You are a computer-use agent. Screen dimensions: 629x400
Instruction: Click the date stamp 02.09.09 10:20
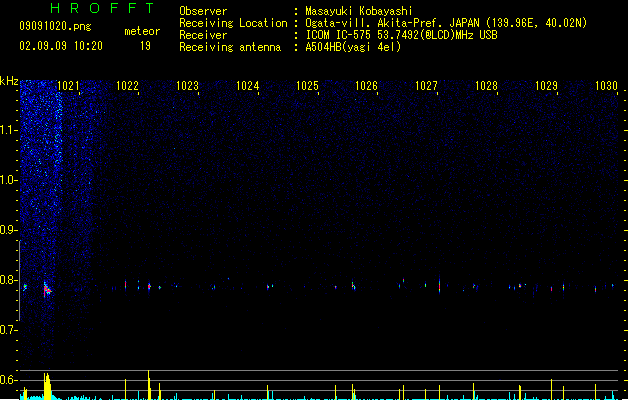pyautogui.click(x=61, y=46)
